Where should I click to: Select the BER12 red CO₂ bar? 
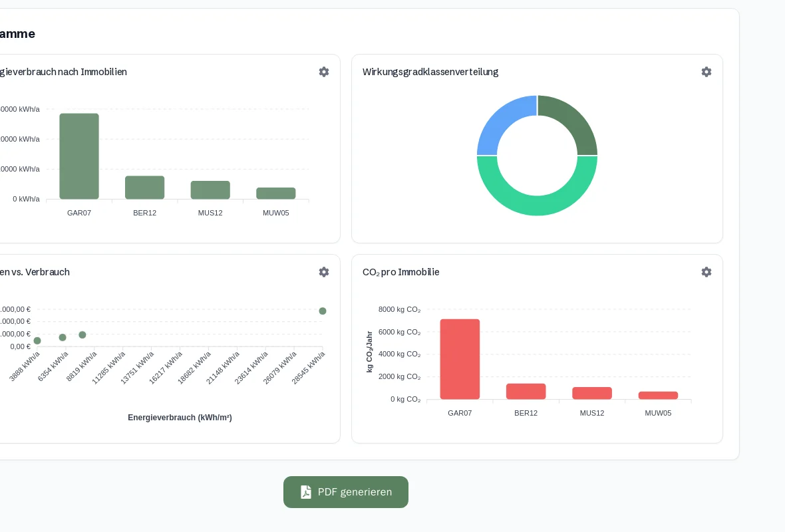pos(526,392)
